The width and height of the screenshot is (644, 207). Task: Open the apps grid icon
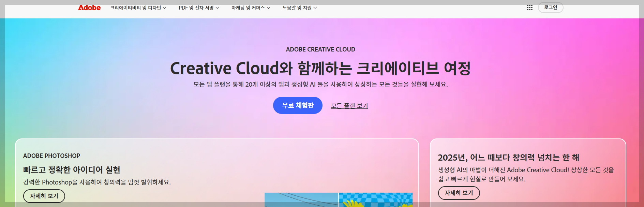tap(529, 8)
